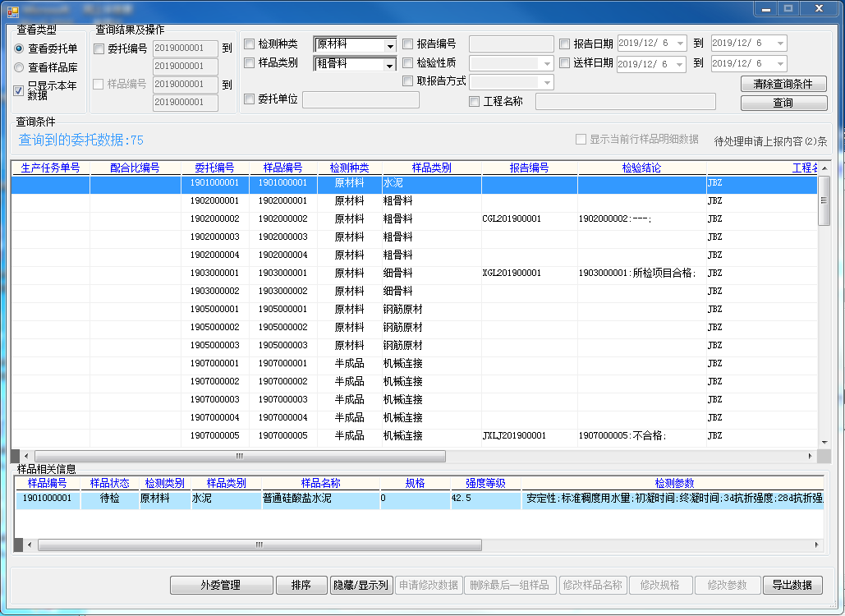Enable the 报告日期 checkbox
This screenshot has width=845, height=616.
click(x=565, y=44)
